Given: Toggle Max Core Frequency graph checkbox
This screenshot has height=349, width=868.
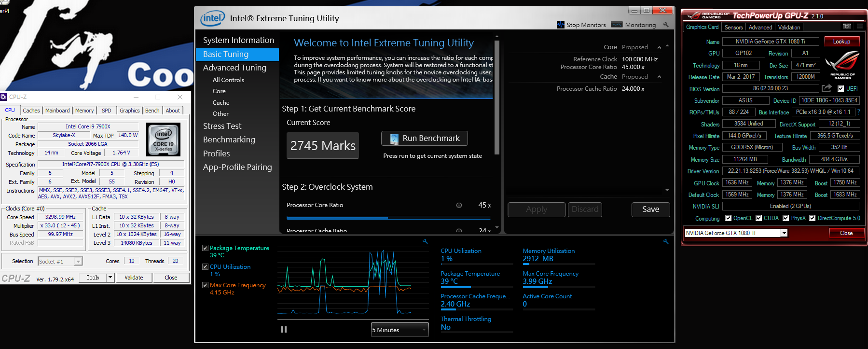Looking at the screenshot, I should pos(206,285).
